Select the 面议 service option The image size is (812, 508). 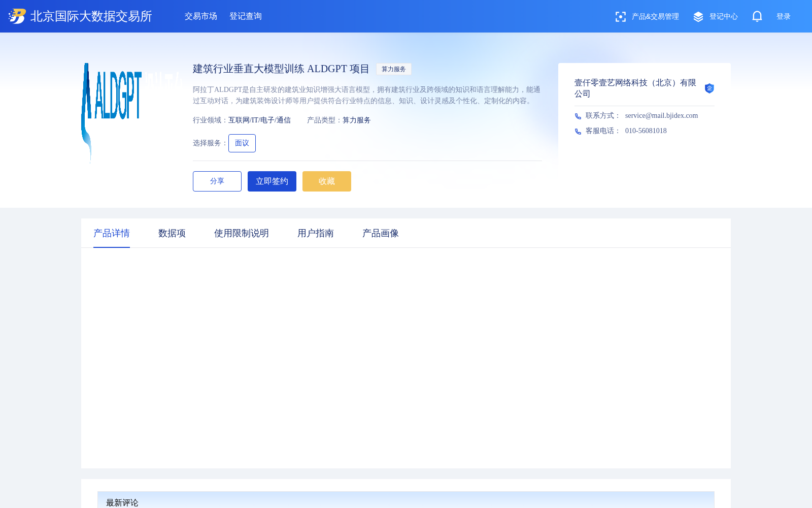click(242, 143)
